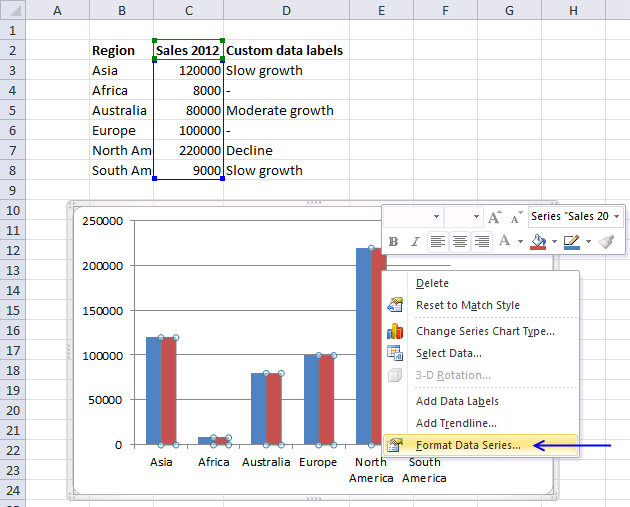The height and width of the screenshot is (507, 630).
Task: Select row 24 header
Action: point(12,490)
